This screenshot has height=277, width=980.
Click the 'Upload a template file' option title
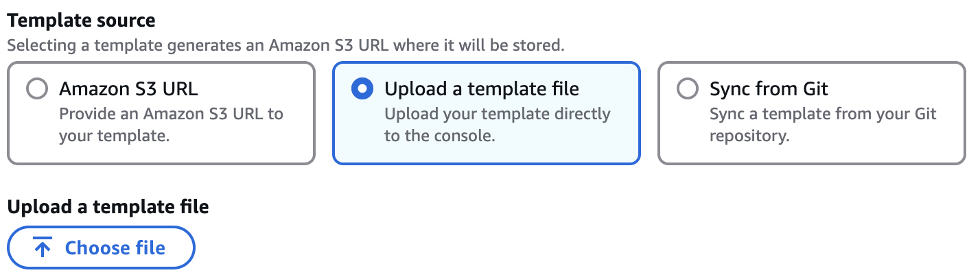coord(481,89)
